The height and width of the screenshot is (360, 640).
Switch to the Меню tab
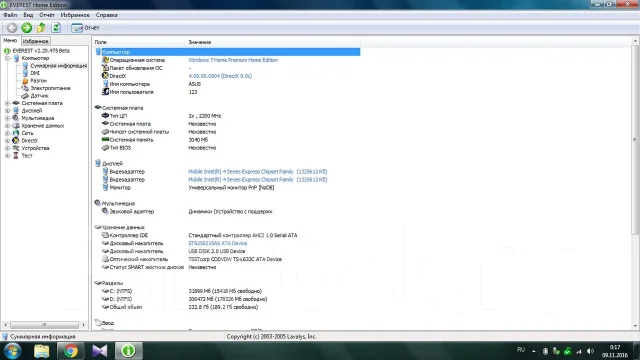[x=10, y=40]
